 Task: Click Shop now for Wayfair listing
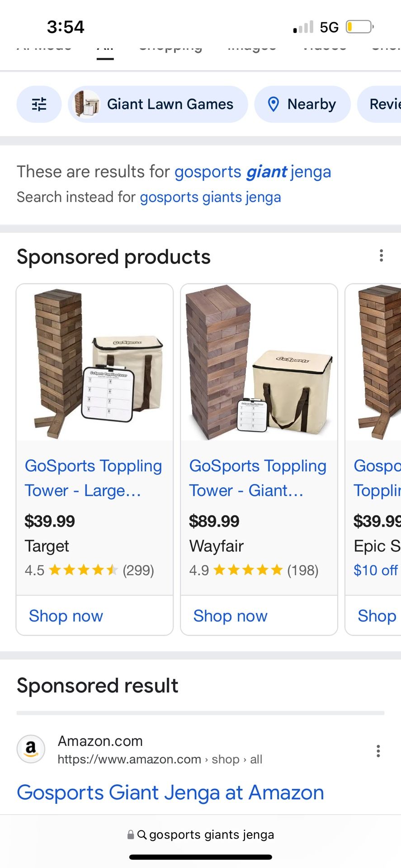click(231, 616)
